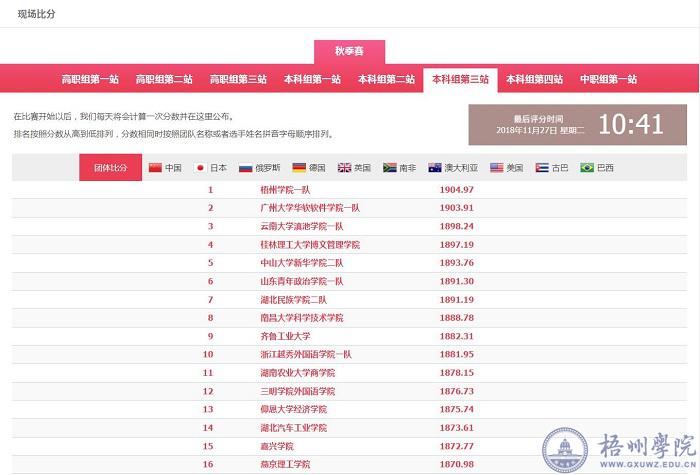Image resolution: width=700 pixels, height=475 pixels.
Task: Pick the Brazil flag icon
Action: click(587, 168)
